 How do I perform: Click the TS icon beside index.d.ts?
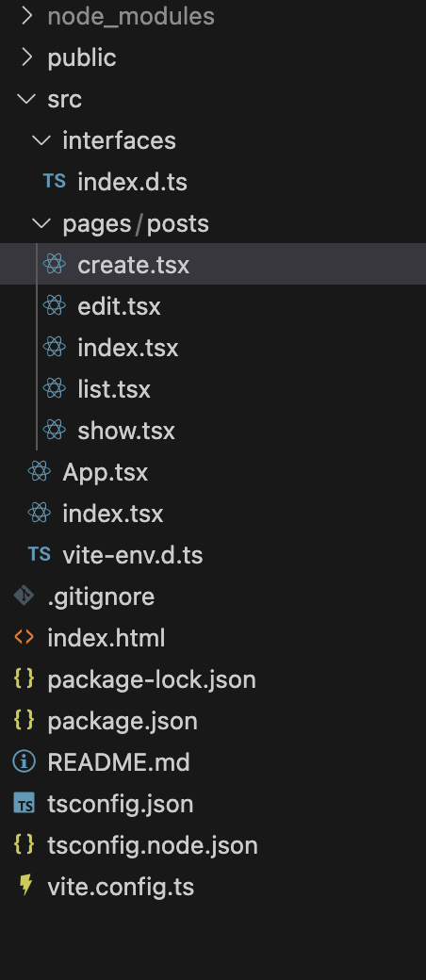coord(55,181)
